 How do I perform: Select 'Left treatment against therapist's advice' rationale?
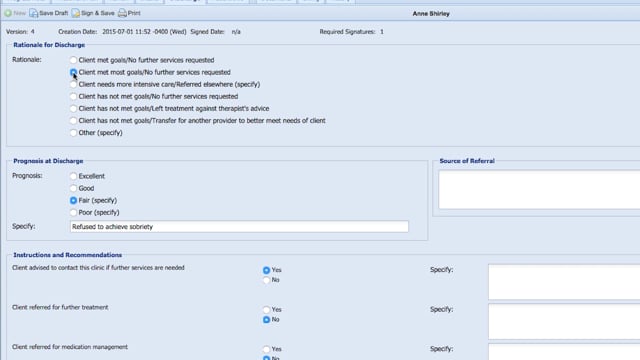tap(73, 109)
